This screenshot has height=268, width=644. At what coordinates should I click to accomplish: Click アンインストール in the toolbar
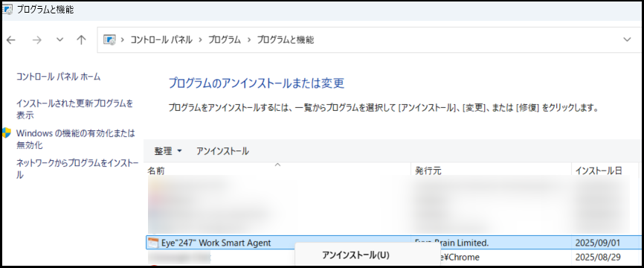coord(222,151)
